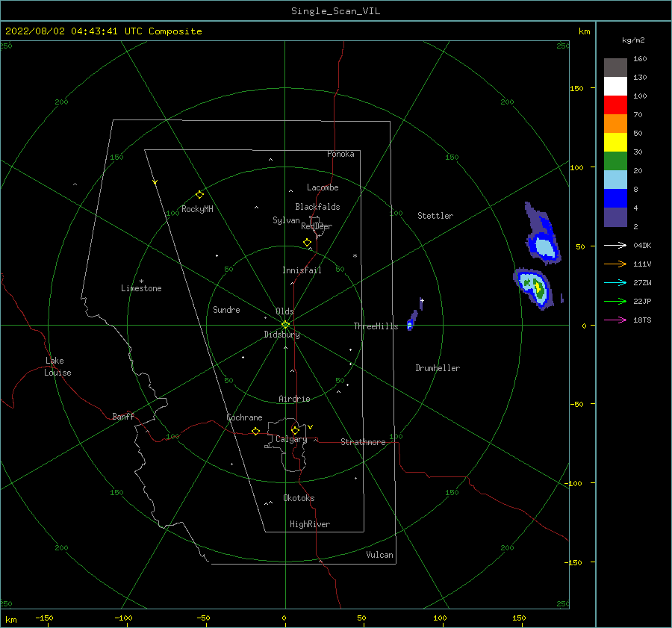Click the 22JP legend label

pos(642,302)
